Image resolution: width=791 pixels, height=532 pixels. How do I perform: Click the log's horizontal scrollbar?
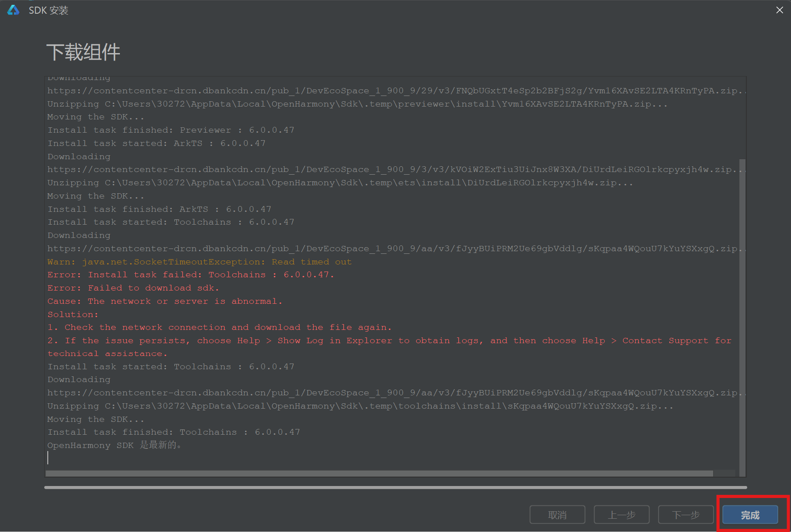coord(379,474)
